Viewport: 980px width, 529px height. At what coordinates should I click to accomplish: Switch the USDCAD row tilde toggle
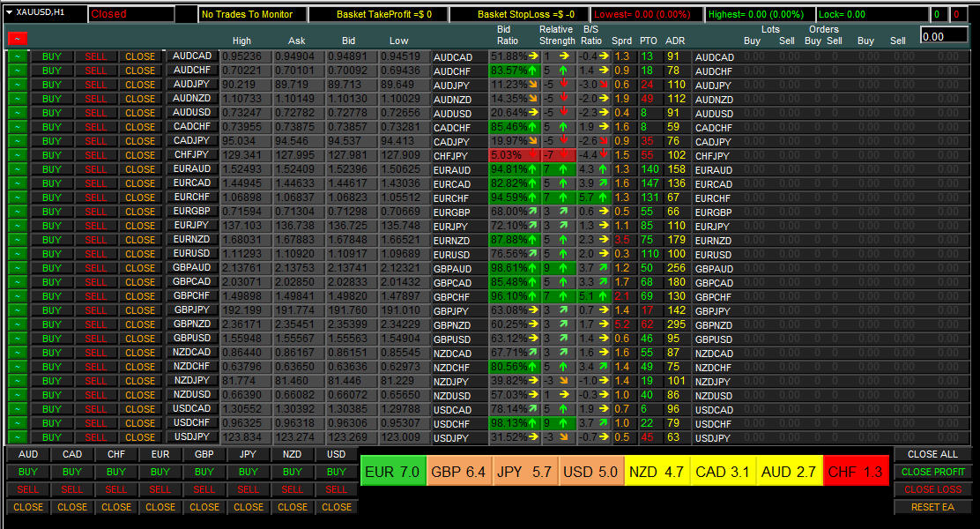pos(18,409)
